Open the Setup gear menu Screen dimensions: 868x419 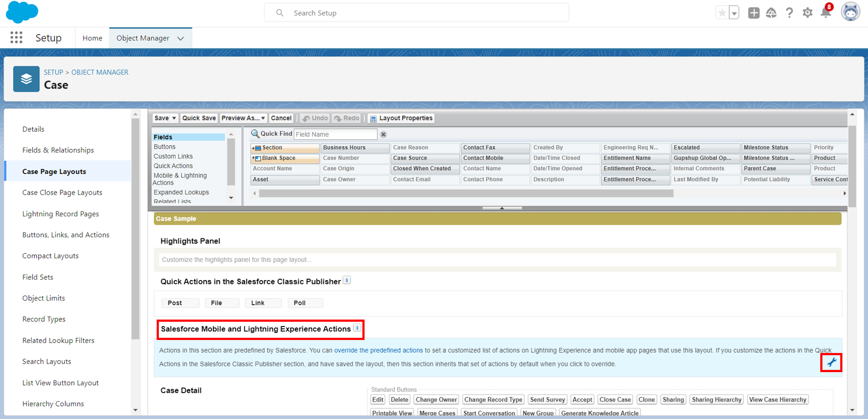[808, 13]
